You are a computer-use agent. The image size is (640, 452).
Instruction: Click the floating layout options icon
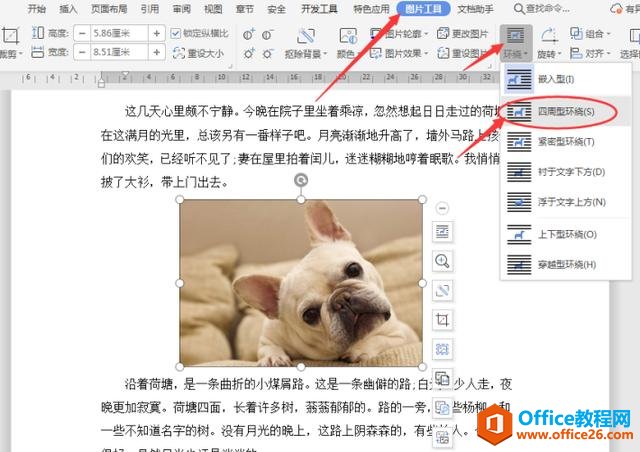point(442,232)
